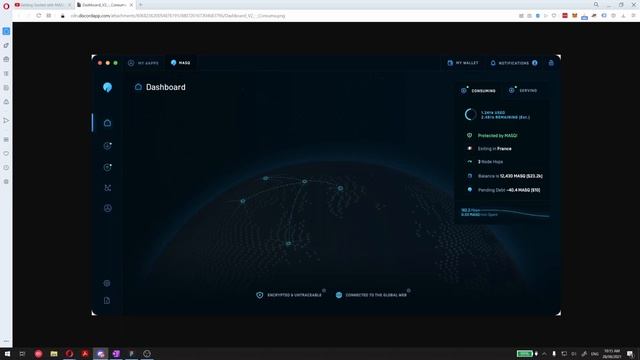This screenshot has width=640, height=360.
Task: Switch to the MY APPS tab
Action: [x=143, y=63]
